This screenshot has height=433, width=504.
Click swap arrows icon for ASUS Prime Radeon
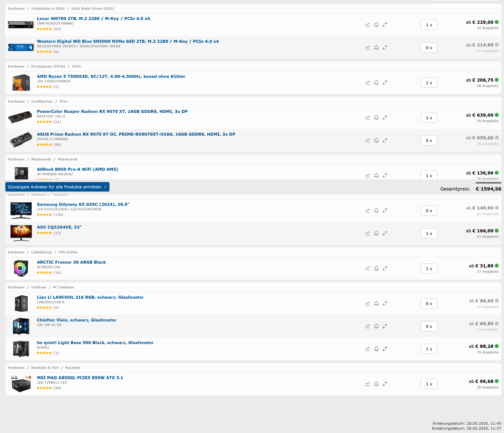tap(385, 141)
